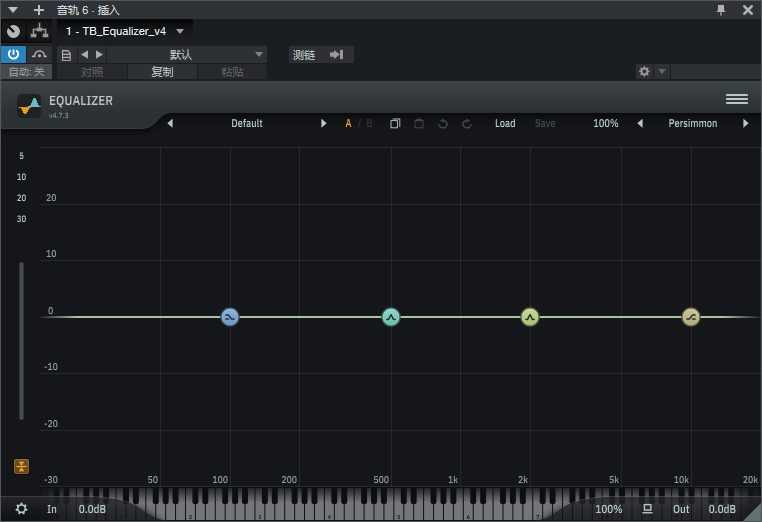Click the 粘贴 paste button
This screenshot has height=522, width=762.
tap(232, 72)
